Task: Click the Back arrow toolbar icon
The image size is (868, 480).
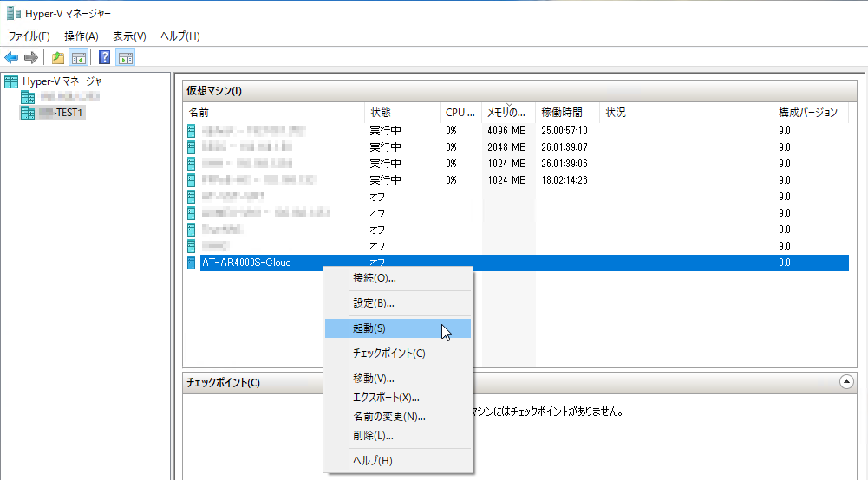Action: pos(11,58)
